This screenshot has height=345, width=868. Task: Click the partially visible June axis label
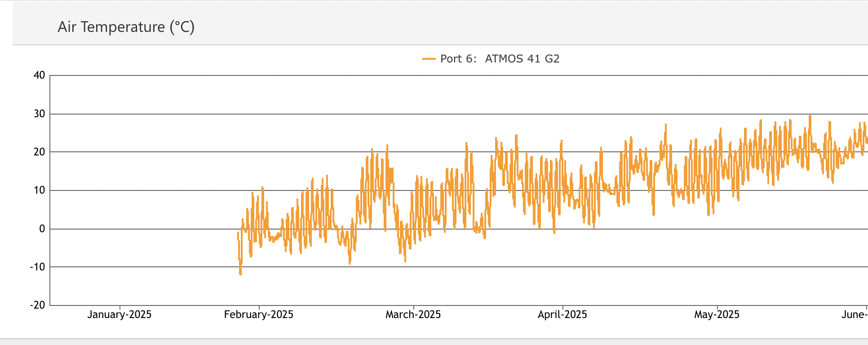(855, 314)
